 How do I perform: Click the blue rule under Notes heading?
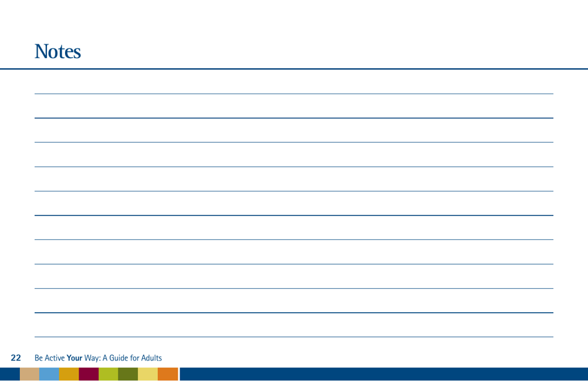click(x=294, y=69)
